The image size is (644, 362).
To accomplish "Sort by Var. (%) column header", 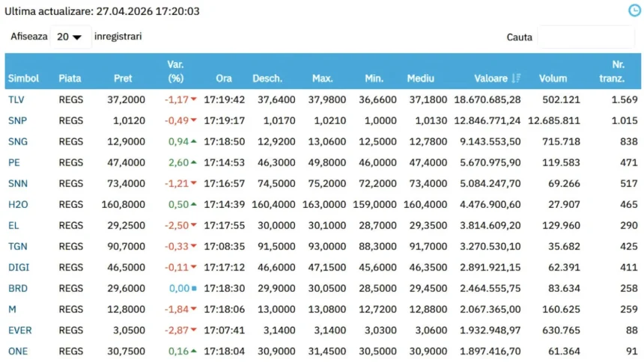I will [x=175, y=71].
